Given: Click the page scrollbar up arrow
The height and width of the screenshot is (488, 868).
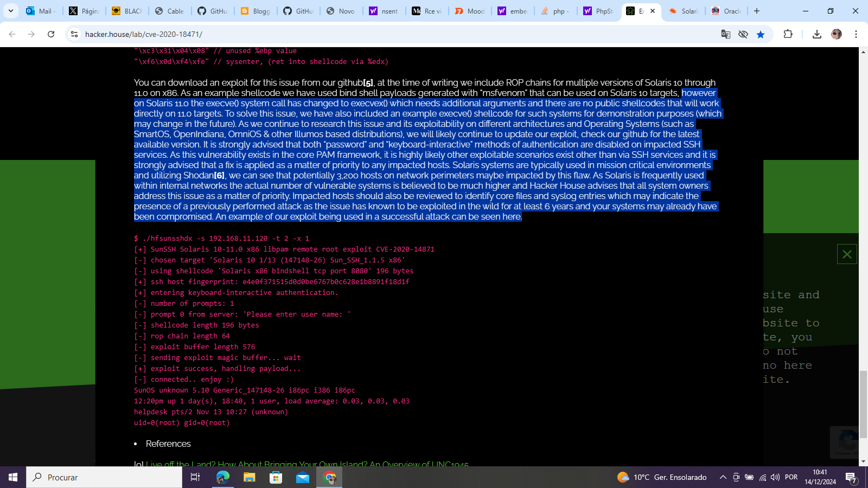Looking at the screenshot, I should point(863,52).
